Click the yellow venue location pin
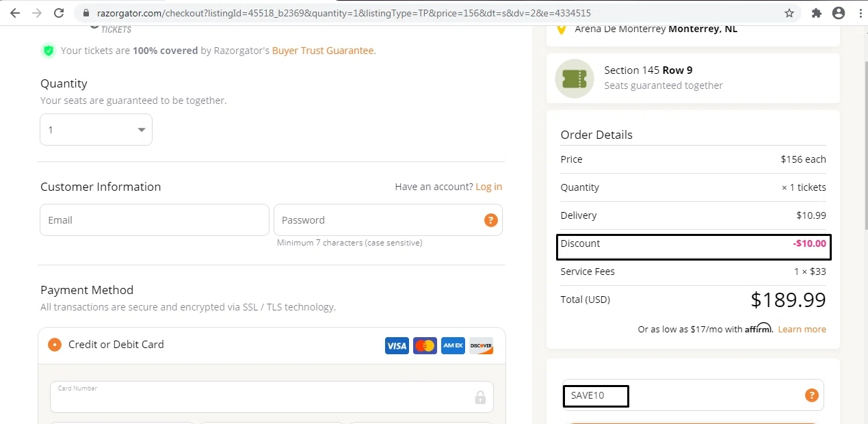 pyautogui.click(x=561, y=29)
